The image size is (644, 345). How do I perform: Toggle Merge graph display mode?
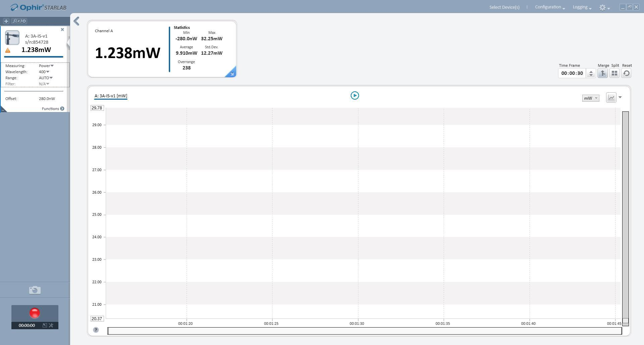coord(602,73)
